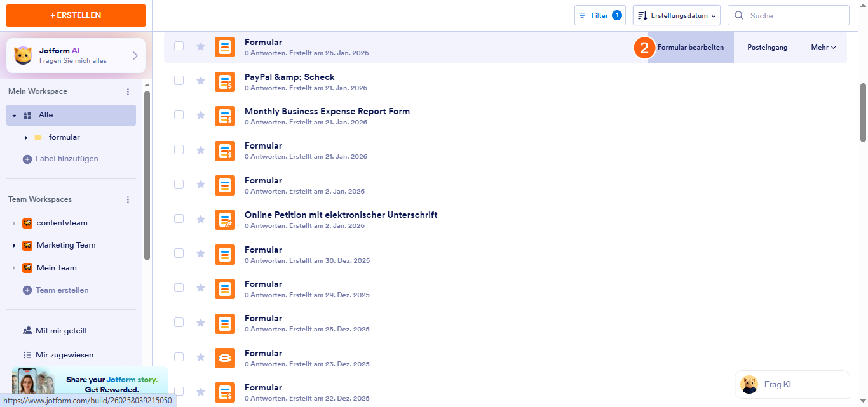Select checkbox for PayPal & Scheck form
868x407 pixels.
pyautogui.click(x=179, y=80)
